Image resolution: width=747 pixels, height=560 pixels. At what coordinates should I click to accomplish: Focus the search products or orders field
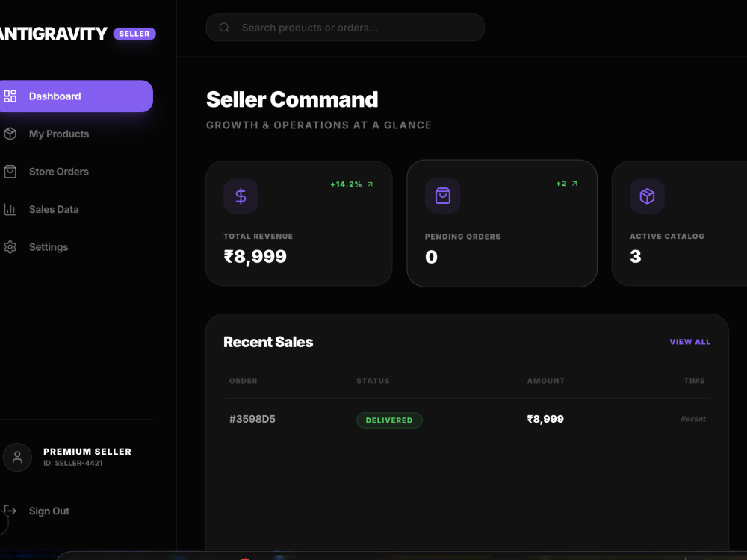[345, 28]
